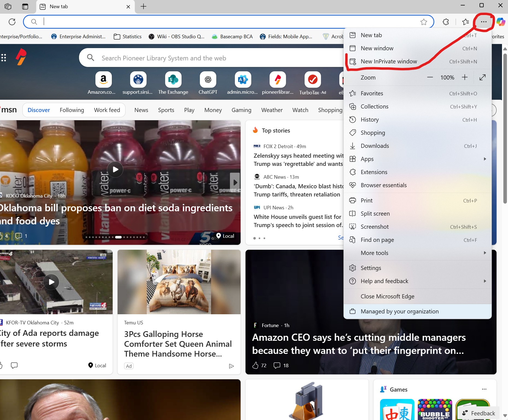Refresh the page with the reload icon
The image size is (508, 420).
click(x=12, y=22)
